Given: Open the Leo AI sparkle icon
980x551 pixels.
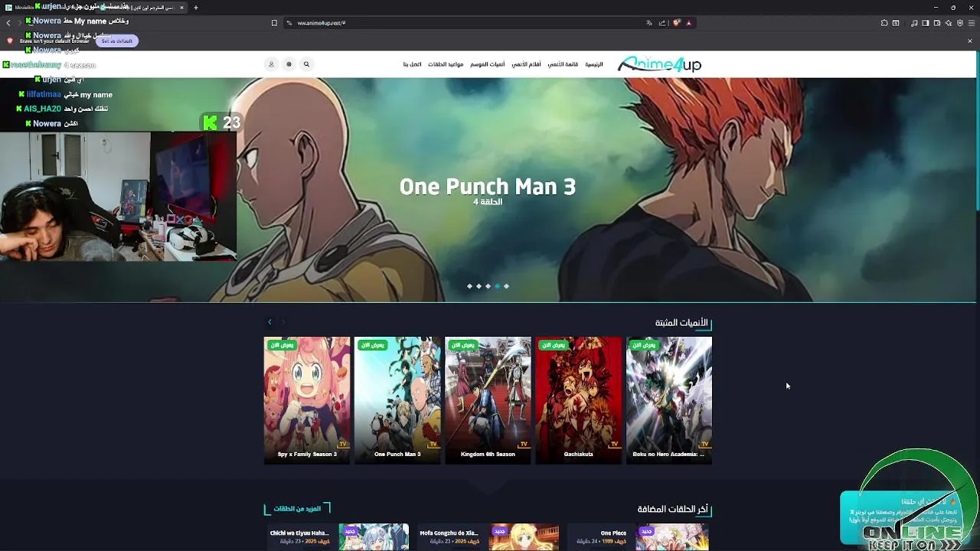Looking at the screenshot, I should (x=949, y=23).
